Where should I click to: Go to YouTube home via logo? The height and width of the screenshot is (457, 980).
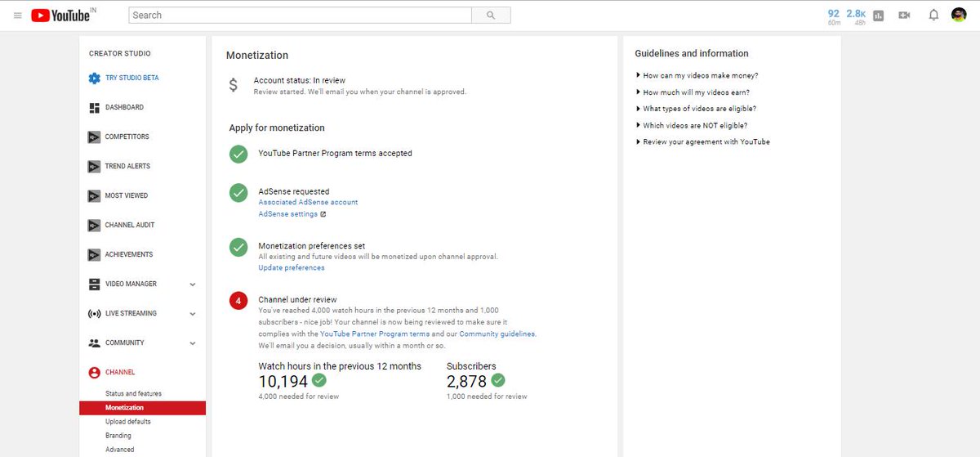pyautogui.click(x=60, y=16)
